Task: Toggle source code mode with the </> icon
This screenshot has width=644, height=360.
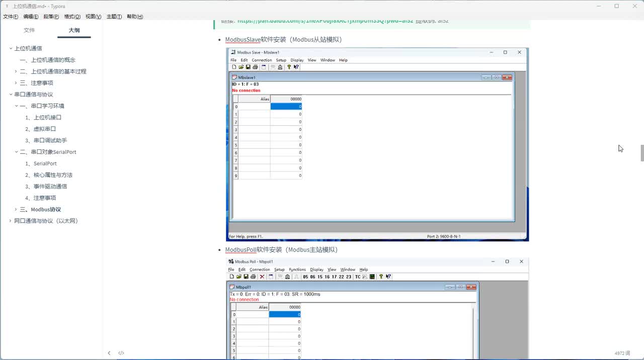Action: click(x=121, y=353)
